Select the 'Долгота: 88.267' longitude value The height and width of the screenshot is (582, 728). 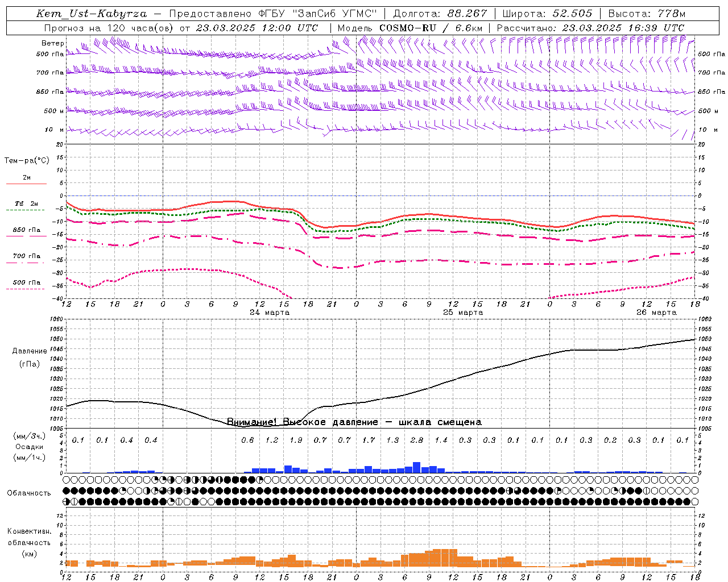(440, 14)
